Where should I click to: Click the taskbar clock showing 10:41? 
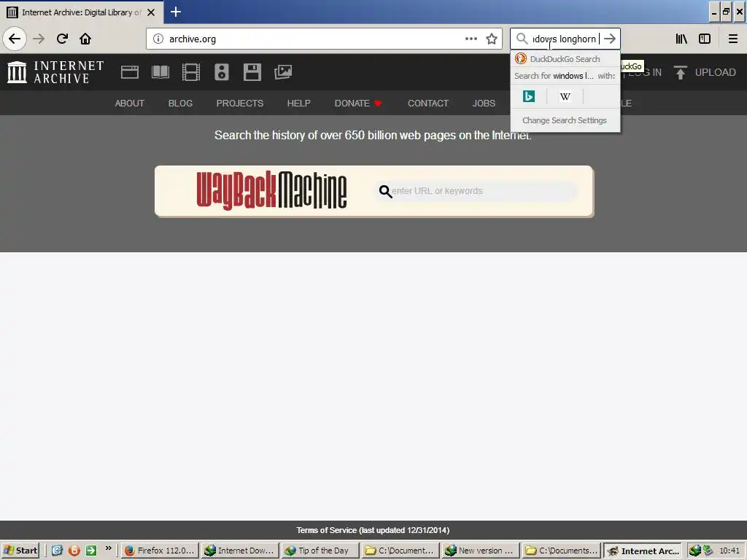(x=729, y=551)
